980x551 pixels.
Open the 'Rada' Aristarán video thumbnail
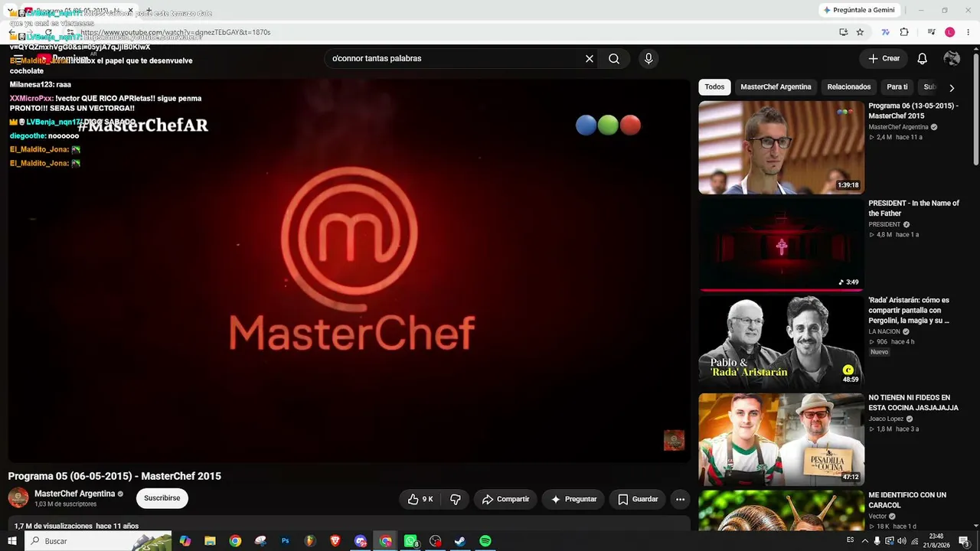pyautogui.click(x=781, y=342)
